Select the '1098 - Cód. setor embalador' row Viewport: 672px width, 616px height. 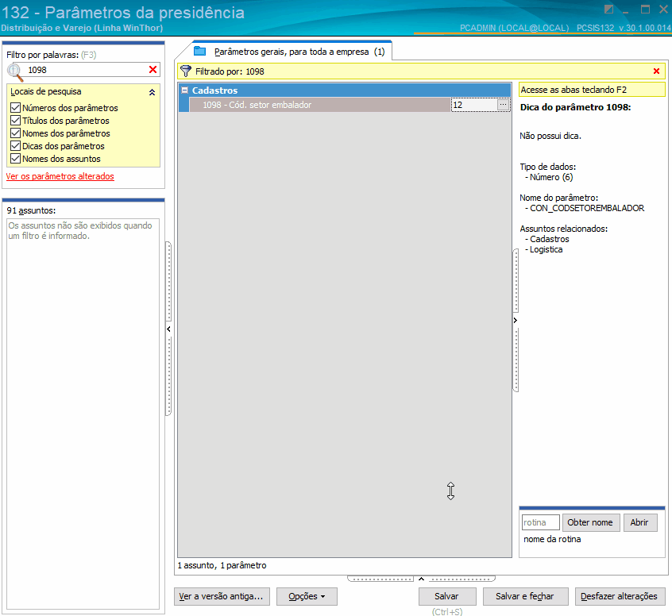[x=320, y=105]
